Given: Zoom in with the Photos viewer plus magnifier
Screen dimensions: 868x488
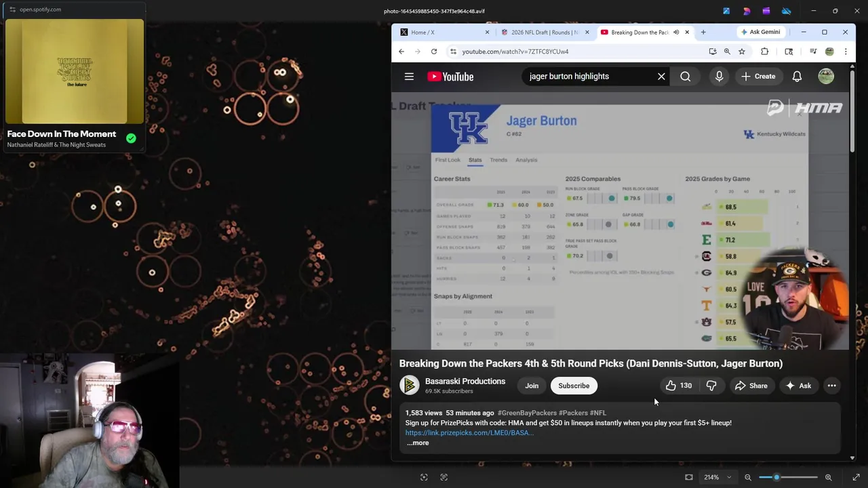Looking at the screenshot, I should coord(828,477).
